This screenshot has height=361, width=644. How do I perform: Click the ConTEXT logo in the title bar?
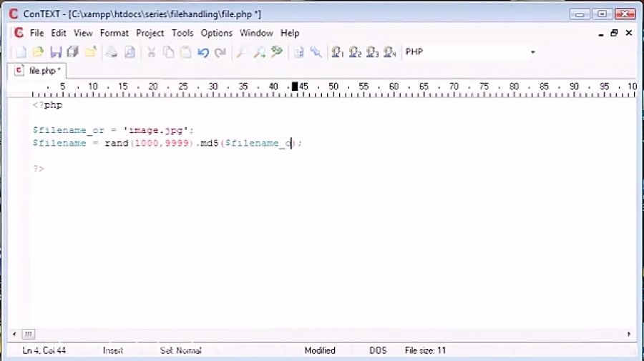click(x=14, y=14)
